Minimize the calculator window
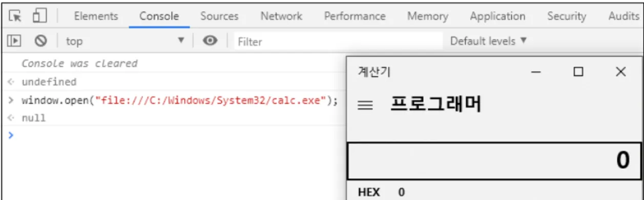The height and width of the screenshot is (200, 644). 536,72
